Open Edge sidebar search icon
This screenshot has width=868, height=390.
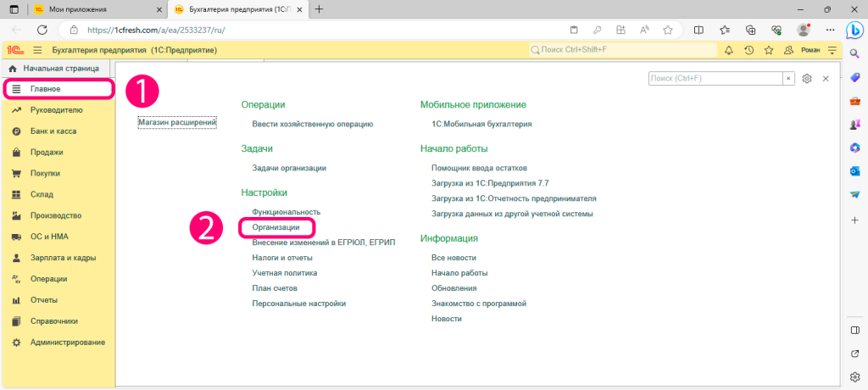(854, 53)
